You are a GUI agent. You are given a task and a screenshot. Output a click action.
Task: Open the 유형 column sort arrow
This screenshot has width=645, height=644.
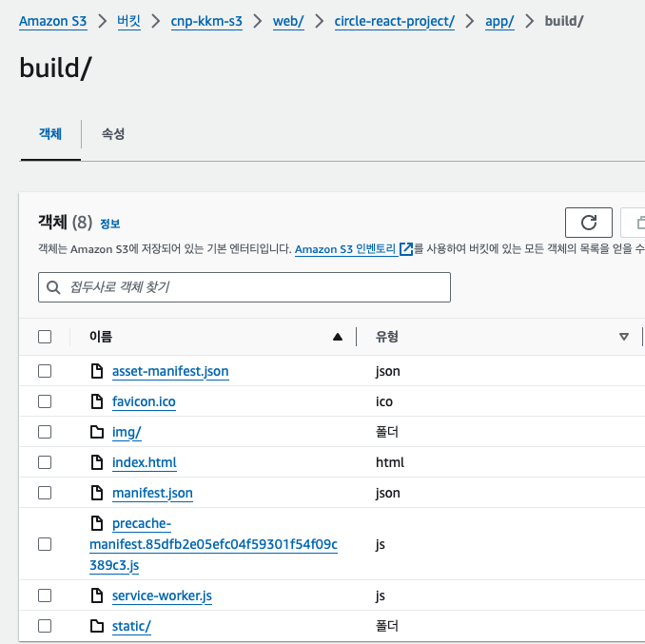[x=624, y=337]
